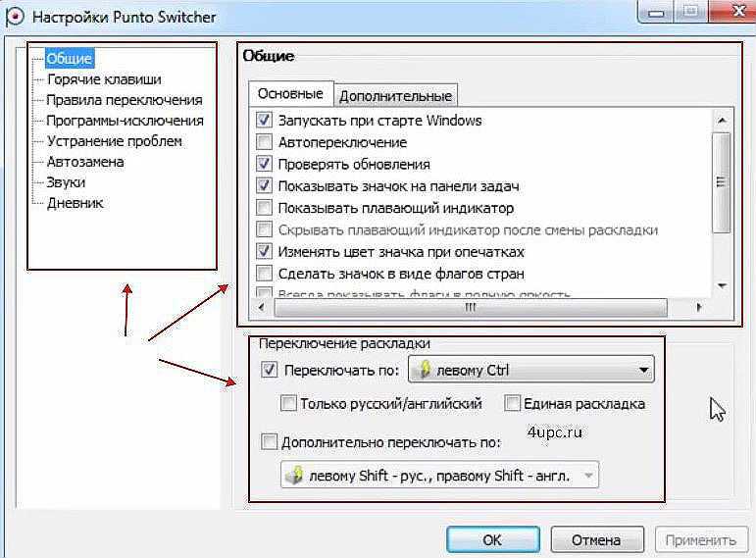Select 'Программы-исключения' in the tree
The height and width of the screenshot is (558, 756).
(x=125, y=121)
